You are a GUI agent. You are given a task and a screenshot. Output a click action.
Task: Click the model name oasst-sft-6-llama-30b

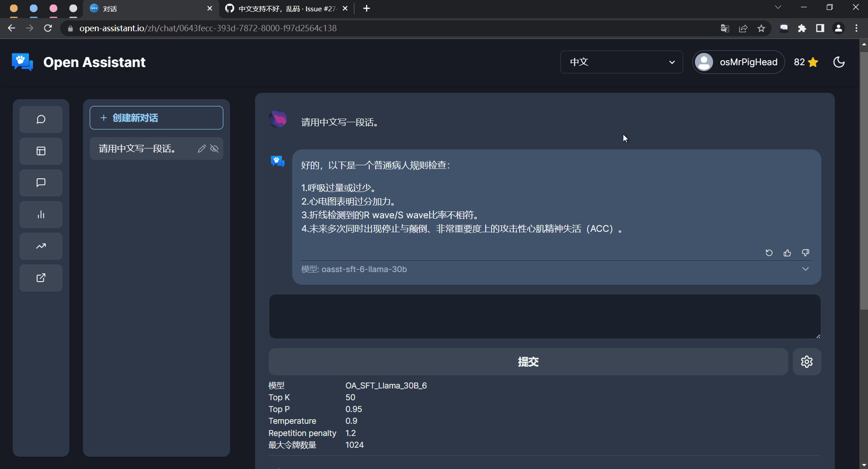[364, 269]
